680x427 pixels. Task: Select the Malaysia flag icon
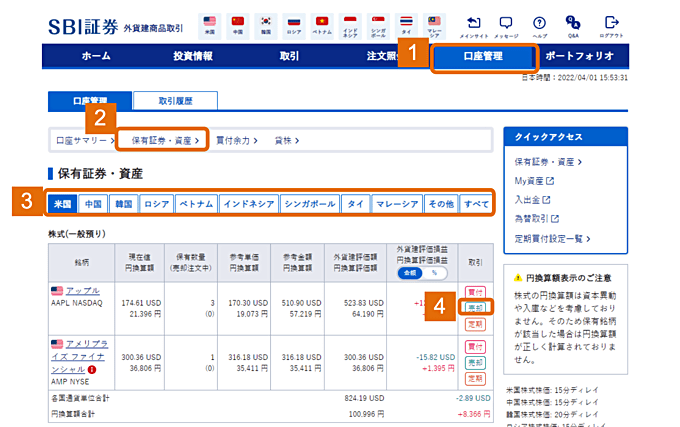click(x=434, y=26)
